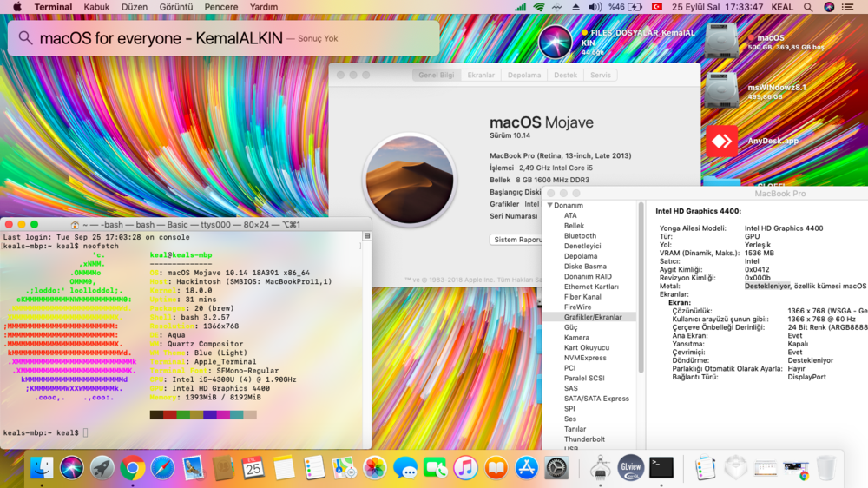Open the volume control in menu bar
The width and height of the screenshot is (868, 488).
point(595,7)
